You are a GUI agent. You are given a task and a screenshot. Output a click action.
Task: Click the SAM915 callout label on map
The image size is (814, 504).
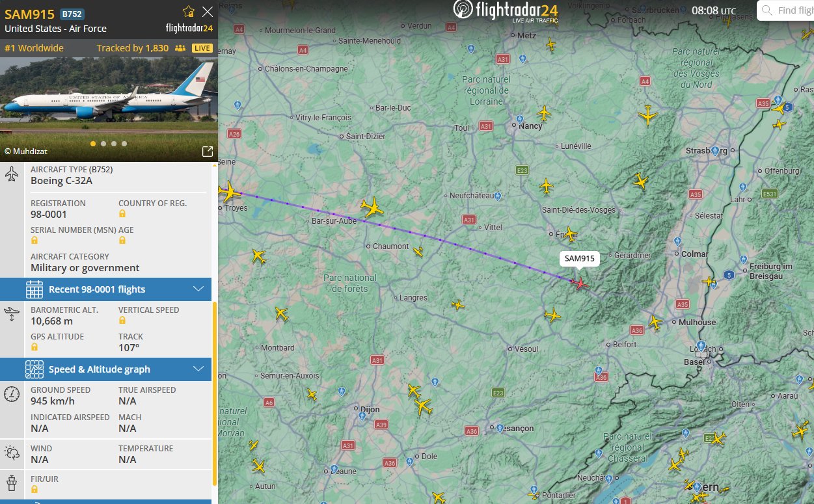click(x=579, y=259)
